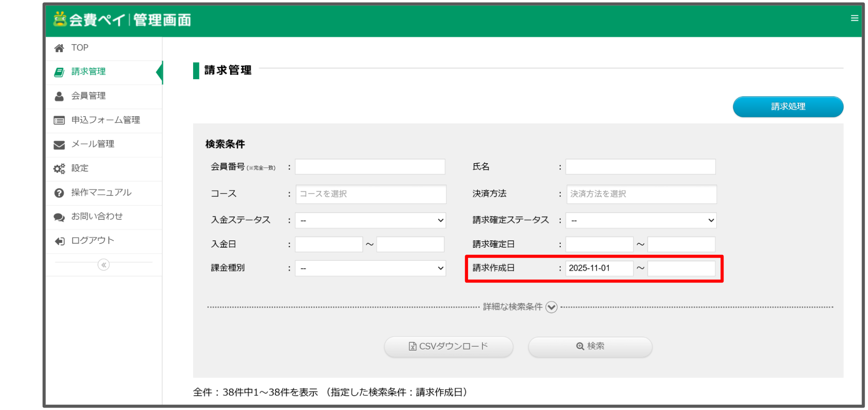Download results with CSVダウンロード button

[448, 346]
